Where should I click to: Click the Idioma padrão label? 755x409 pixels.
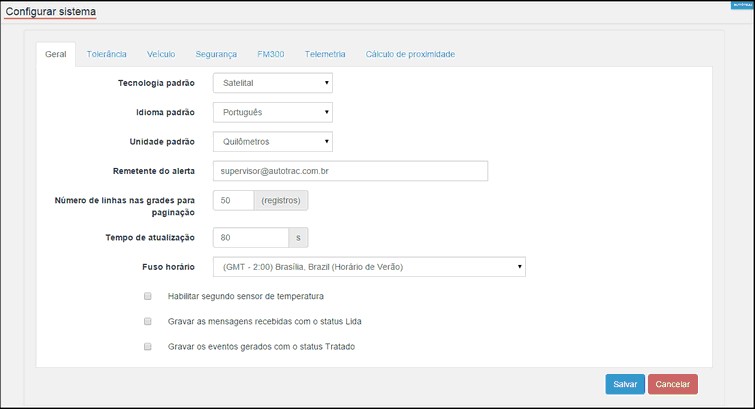tap(165, 112)
